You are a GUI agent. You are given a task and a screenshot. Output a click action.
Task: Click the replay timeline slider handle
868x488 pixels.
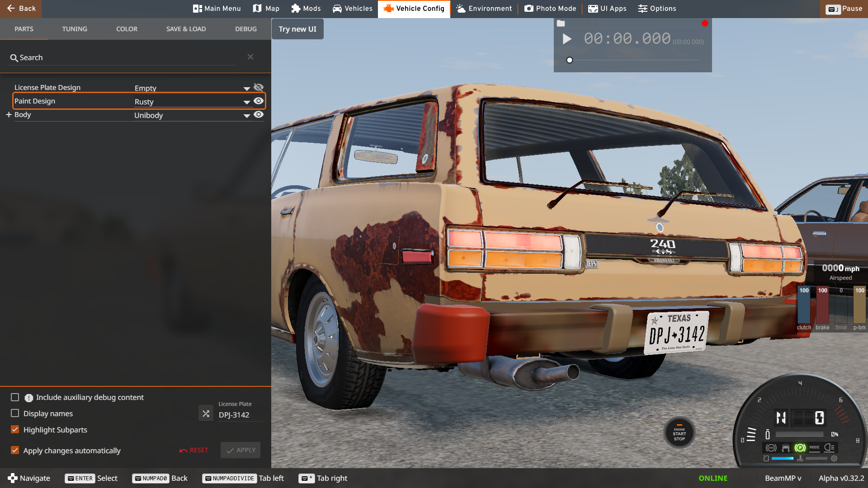point(570,60)
